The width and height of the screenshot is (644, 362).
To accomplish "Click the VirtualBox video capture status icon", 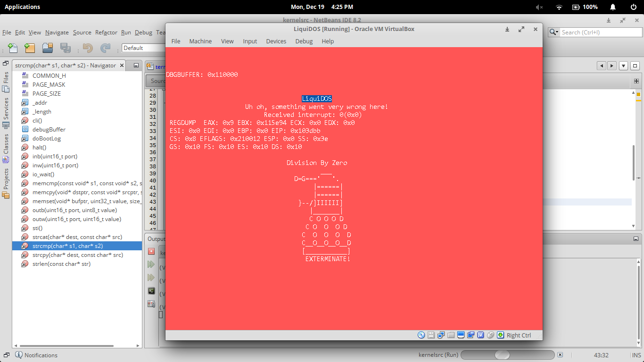I will click(x=471, y=335).
